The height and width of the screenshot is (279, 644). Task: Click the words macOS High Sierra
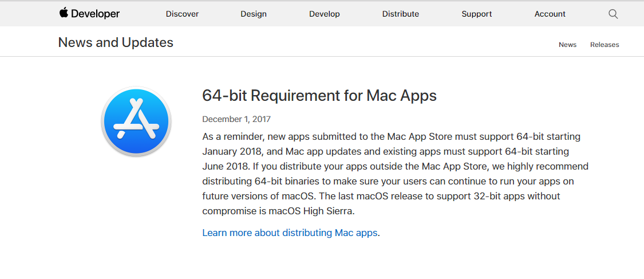tap(311, 211)
